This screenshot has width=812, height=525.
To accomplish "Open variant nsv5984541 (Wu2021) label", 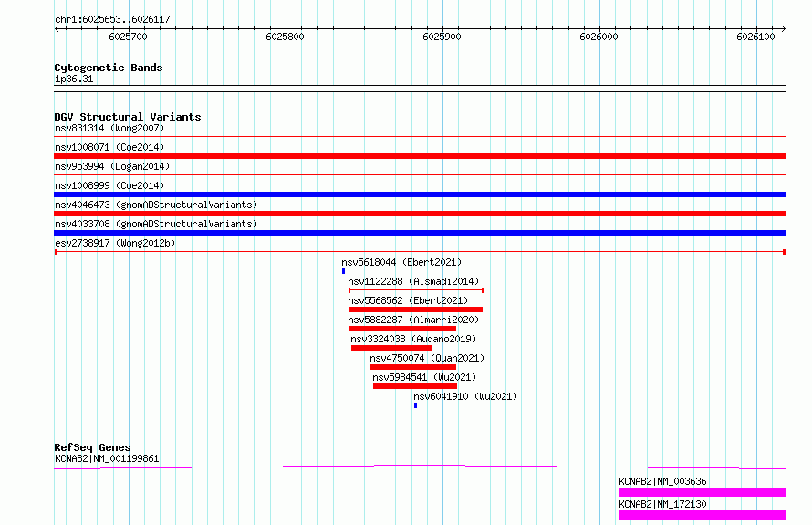I will (424, 377).
